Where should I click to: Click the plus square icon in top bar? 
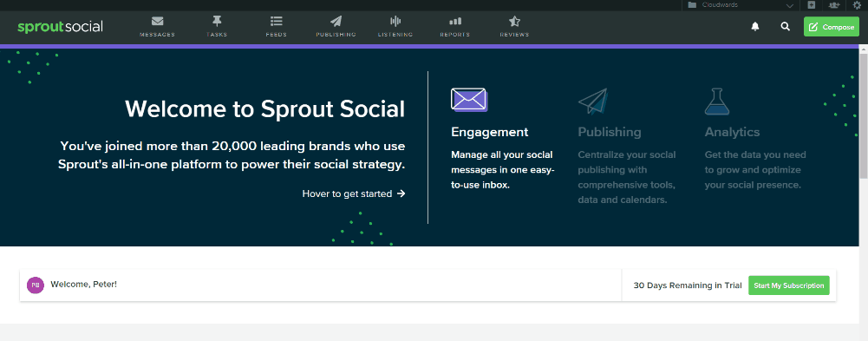[x=812, y=5]
